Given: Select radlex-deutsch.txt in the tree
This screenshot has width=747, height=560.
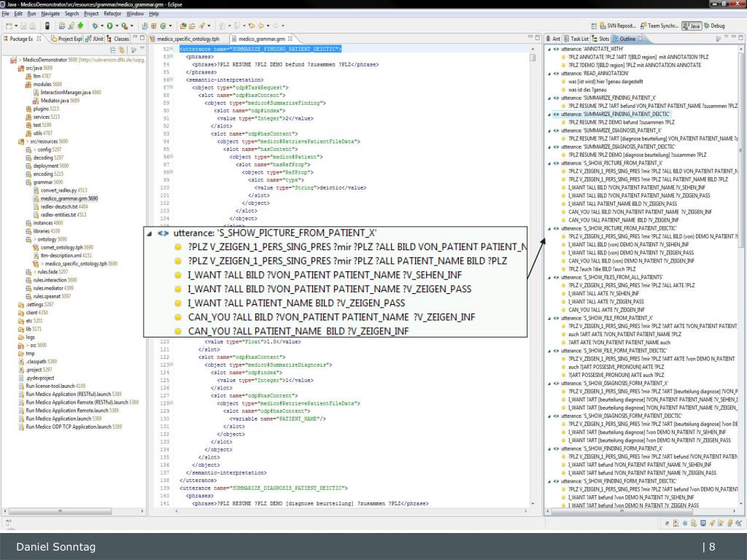Looking at the screenshot, I should coord(60,206).
